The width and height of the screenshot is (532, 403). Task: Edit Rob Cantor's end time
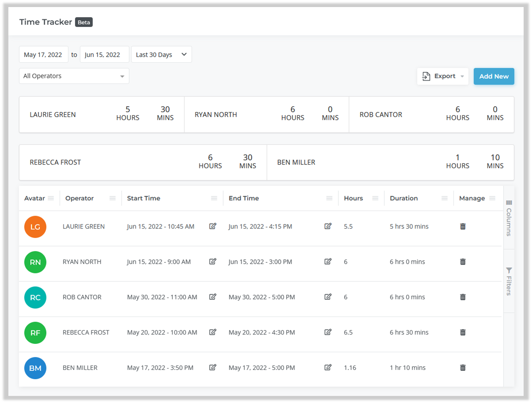[x=328, y=297]
